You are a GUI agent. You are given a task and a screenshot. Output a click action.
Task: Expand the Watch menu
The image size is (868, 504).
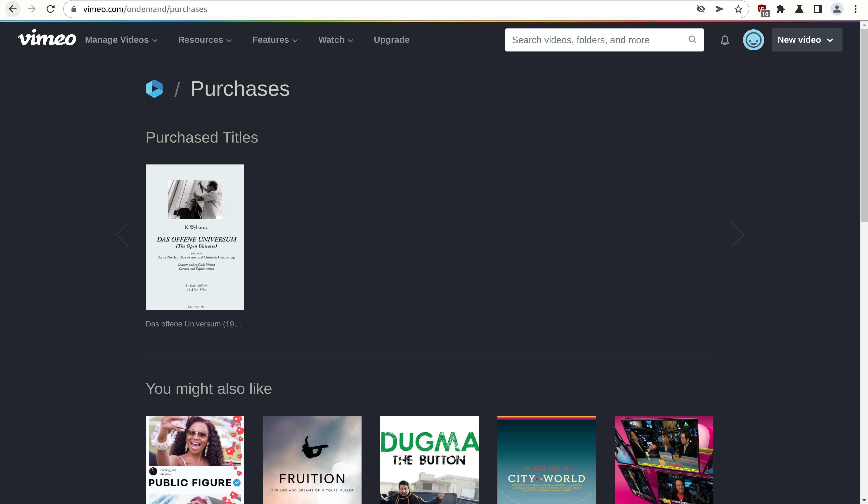point(336,40)
